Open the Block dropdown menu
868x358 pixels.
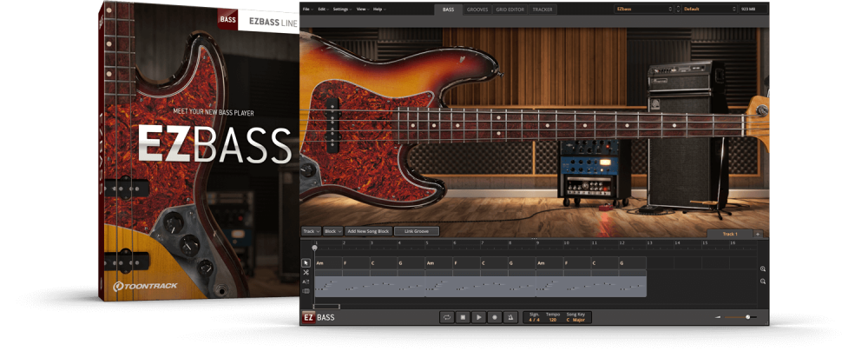click(x=332, y=231)
